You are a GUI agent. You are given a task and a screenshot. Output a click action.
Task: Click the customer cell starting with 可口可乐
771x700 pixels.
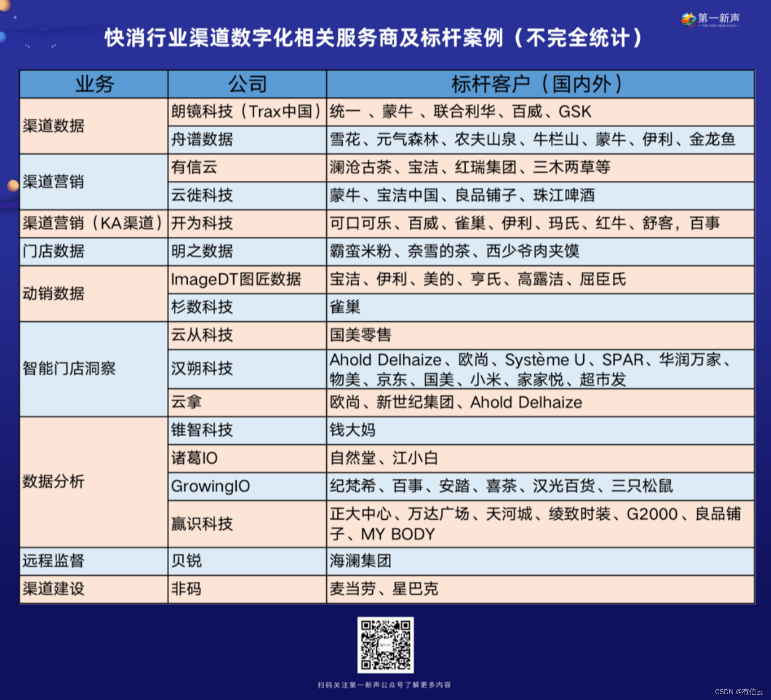(x=541, y=224)
